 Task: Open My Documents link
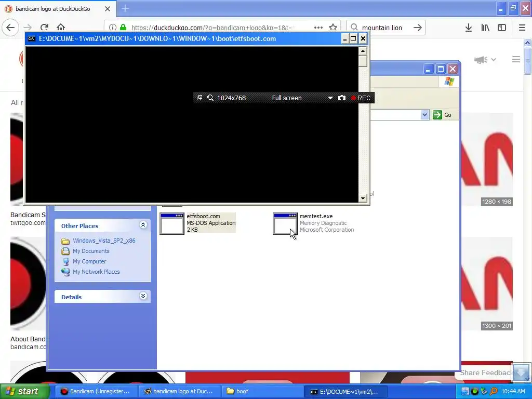(91, 251)
